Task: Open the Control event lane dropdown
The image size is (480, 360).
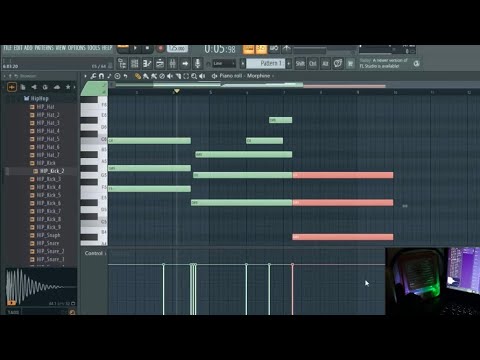Action: tap(95, 253)
